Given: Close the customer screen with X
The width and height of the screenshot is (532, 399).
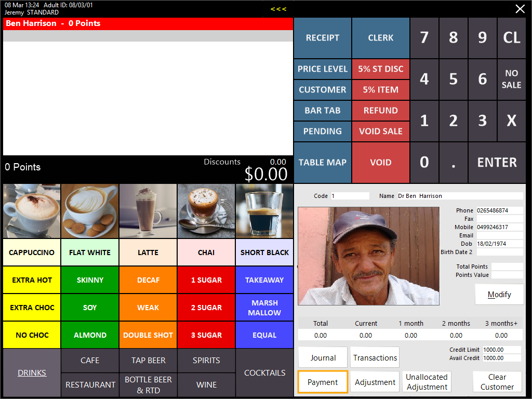Looking at the screenshot, I should (520, 9).
